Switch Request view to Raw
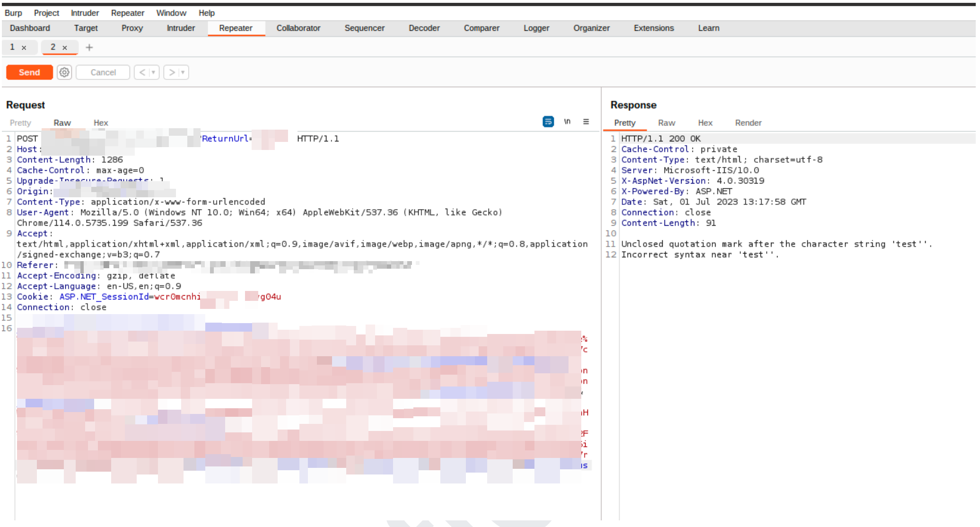This screenshot has height=527, width=980. click(62, 123)
